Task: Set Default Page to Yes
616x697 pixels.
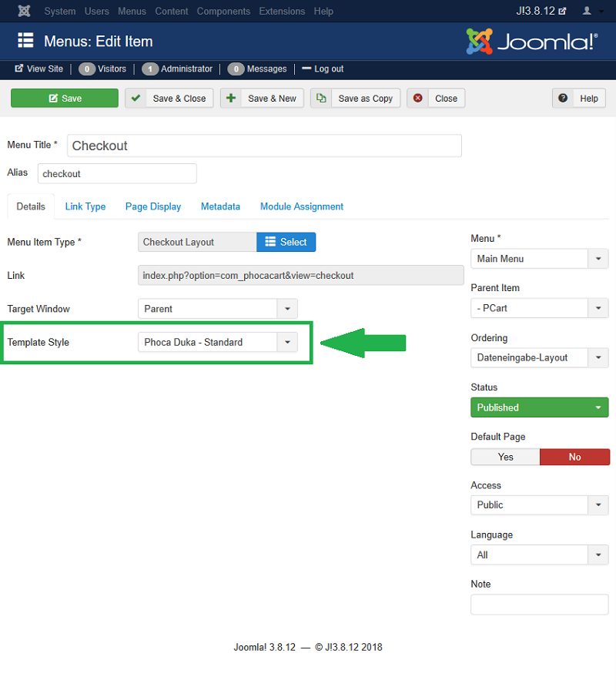Action: pyautogui.click(x=505, y=457)
